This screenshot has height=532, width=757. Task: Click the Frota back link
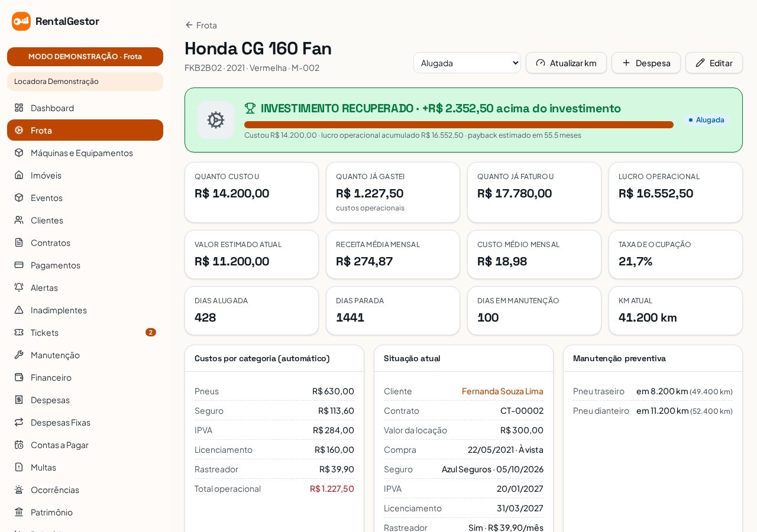click(x=201, y=25)
